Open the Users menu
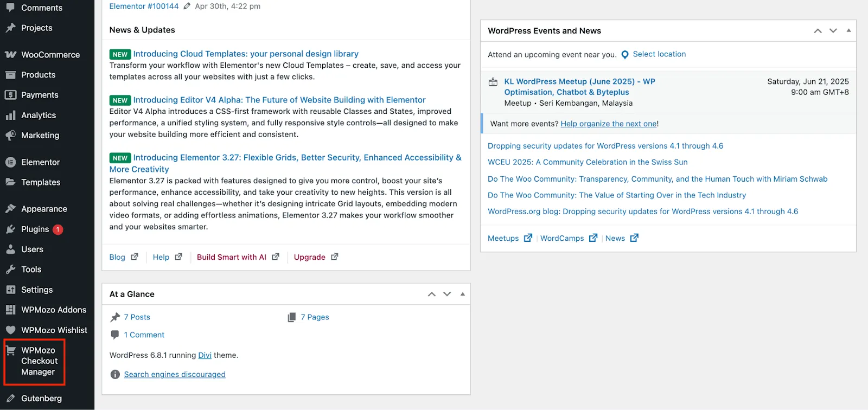Image resolution: width=868 pixels, height=410 pixels. pyautogui.click(x=32, y=249)
